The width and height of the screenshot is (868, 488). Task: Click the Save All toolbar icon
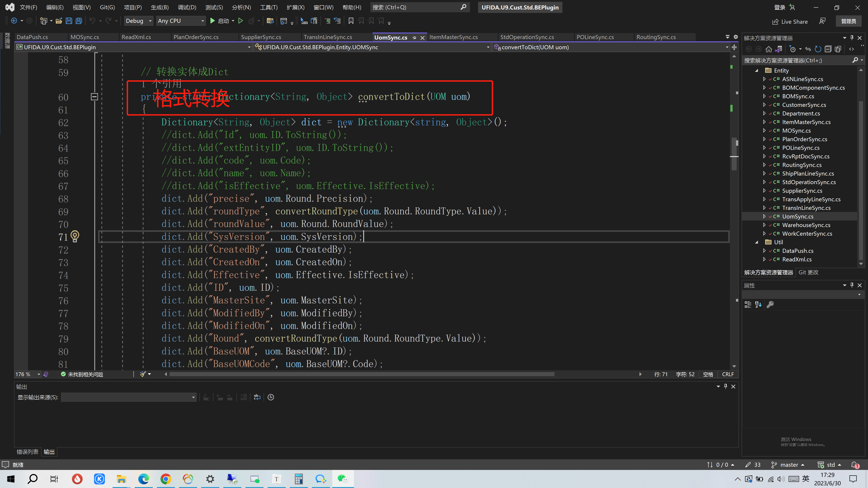pyautogui.click(x=79, y=21)
